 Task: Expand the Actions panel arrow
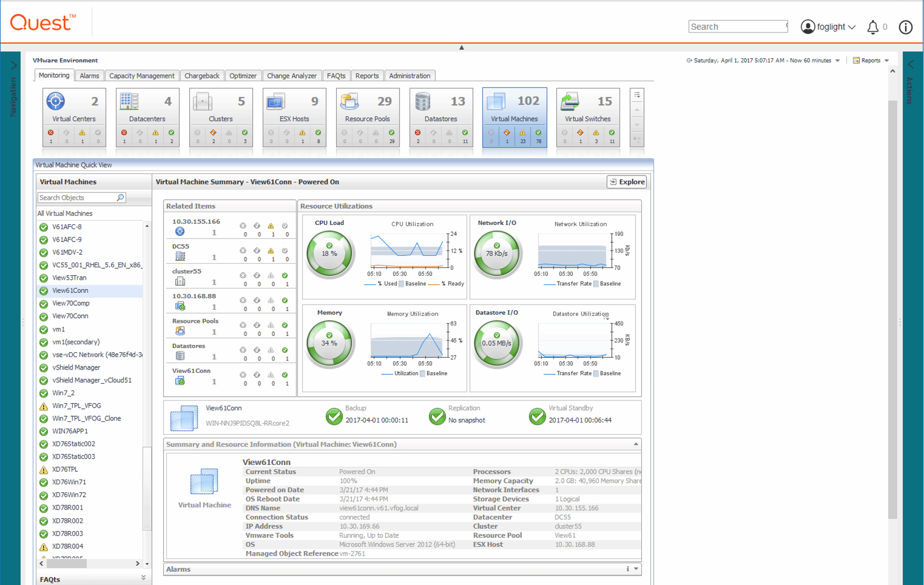[910, 64]
